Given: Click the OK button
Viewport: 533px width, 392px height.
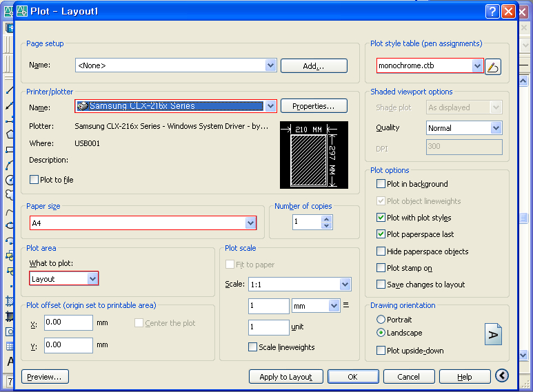Looking at the screenshot, I should click(x=352, y=377).
